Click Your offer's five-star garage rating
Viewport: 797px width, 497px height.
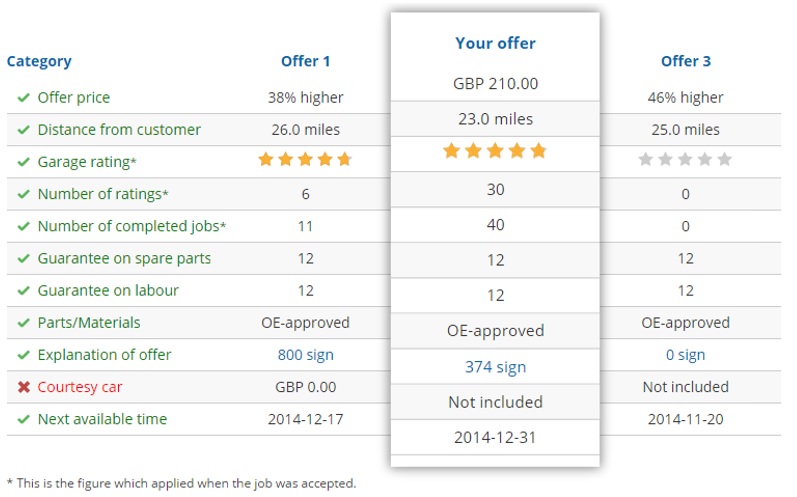[x=495, y=151]
